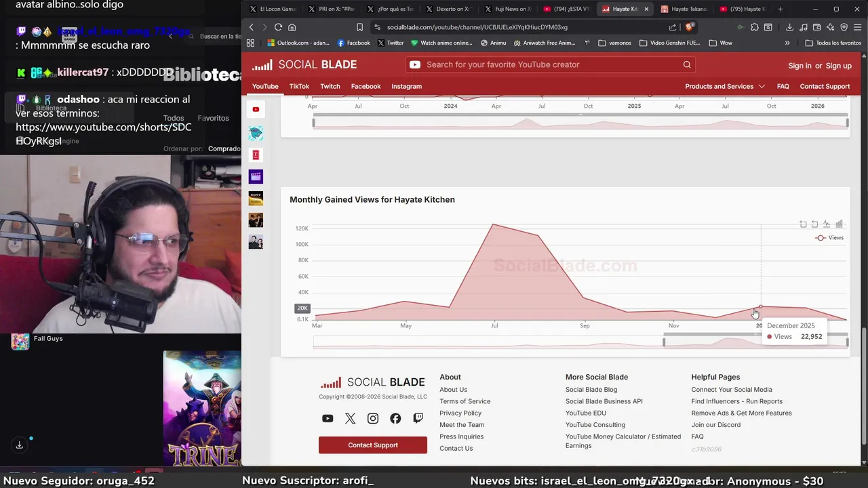Switch chart to bar view icon
The image size is (868, 488).
839,224
